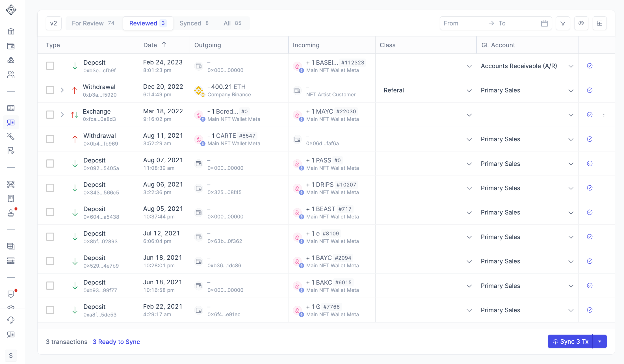Open the wallet icon in the sidebar
This screenshot has width=624, height=364.
pos(11,46)
